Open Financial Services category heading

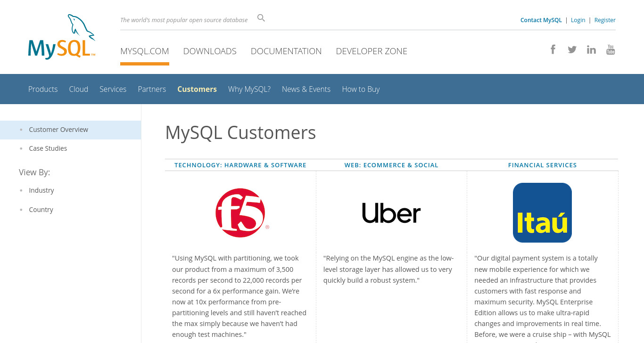pyautogui.click(x=542, y=165)
